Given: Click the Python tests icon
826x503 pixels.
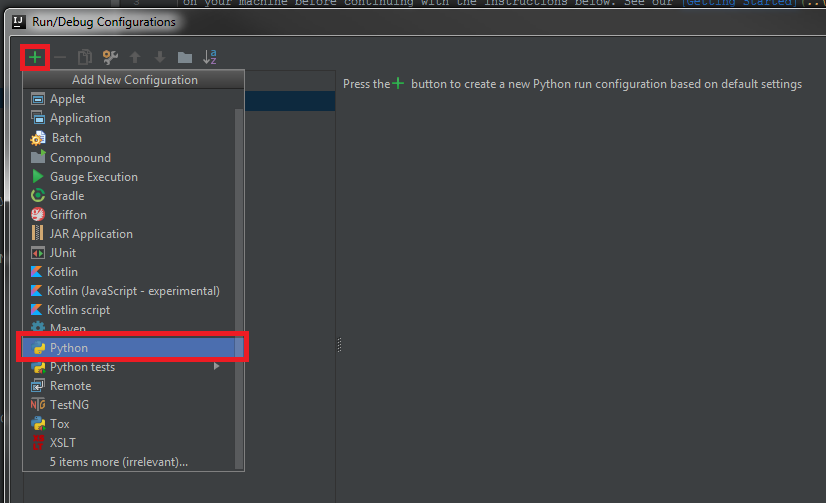Looking at the screenshot, I should point(38,367).
